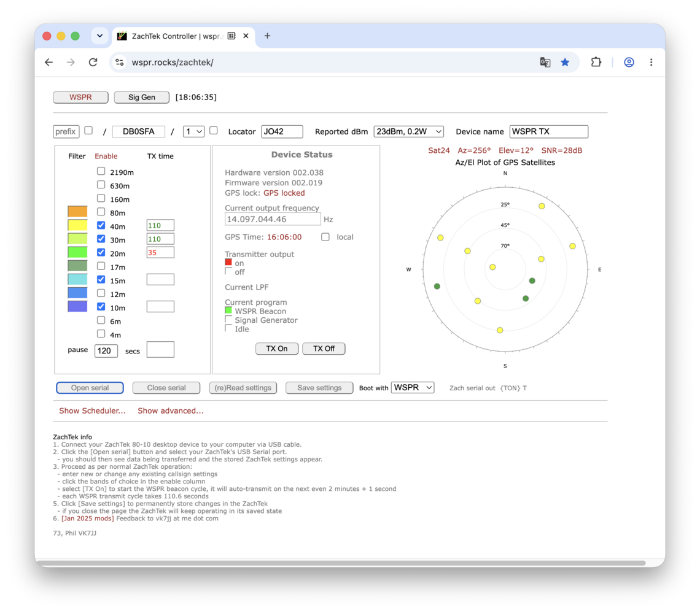700x613 pixels.
Task: Click the address bar URL wspr.rocks/zachtek/
Action: (x=173, y=63)
